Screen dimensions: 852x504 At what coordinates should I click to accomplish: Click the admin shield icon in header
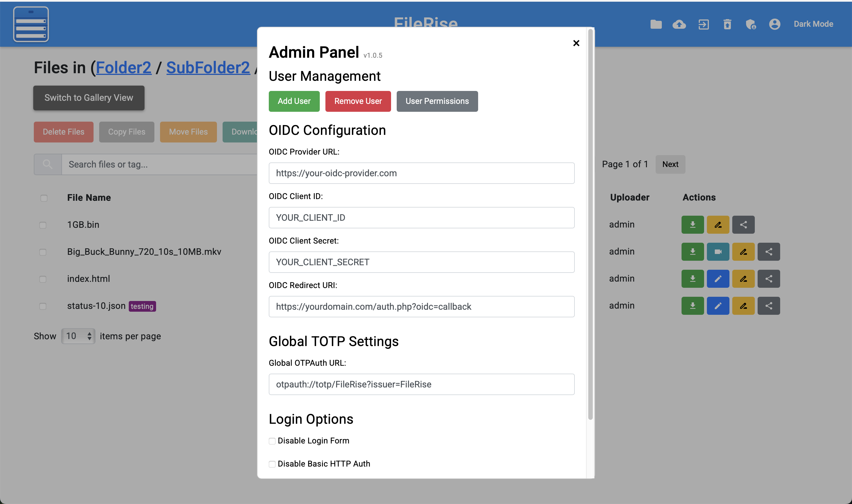pyautogui.click(x=750, y=24)
